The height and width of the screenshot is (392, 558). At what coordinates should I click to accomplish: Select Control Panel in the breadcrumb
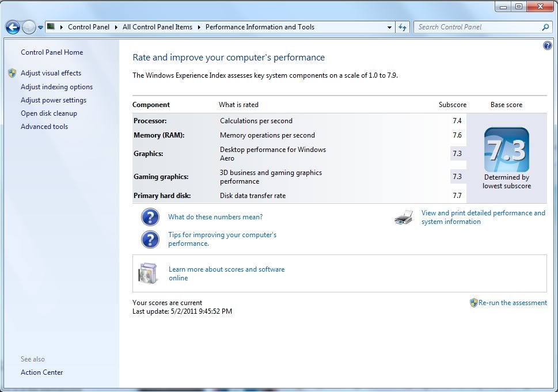coord(89,27)
